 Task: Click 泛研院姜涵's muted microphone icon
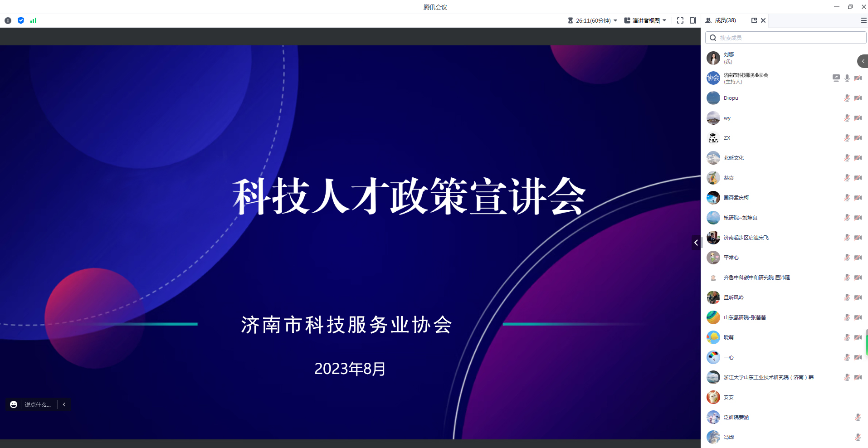pos(858,417)
